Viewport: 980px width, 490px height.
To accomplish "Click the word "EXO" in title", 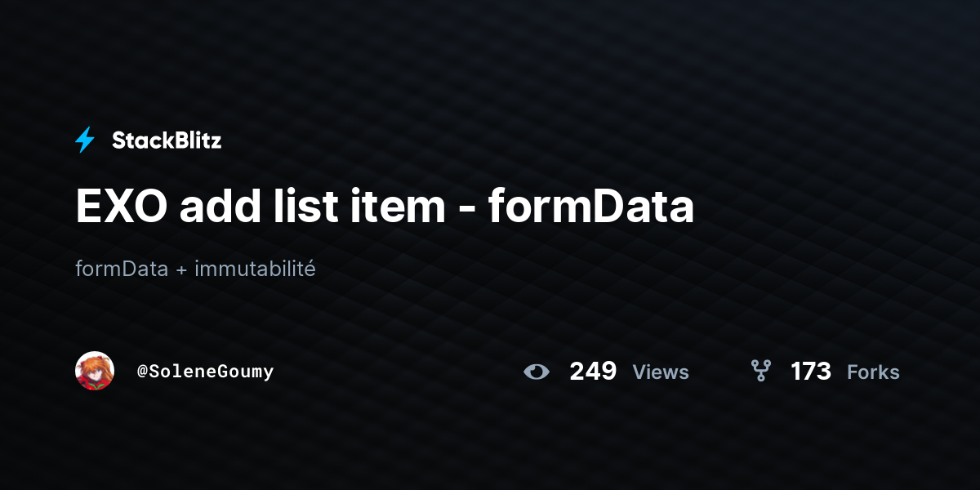I will click(x=122, y=207).
